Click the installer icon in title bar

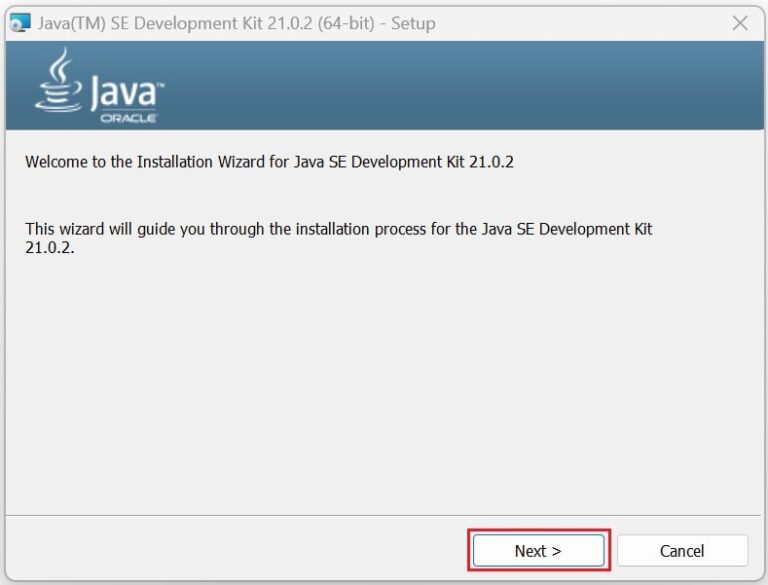pyautogui.click(x=20, y=23)
